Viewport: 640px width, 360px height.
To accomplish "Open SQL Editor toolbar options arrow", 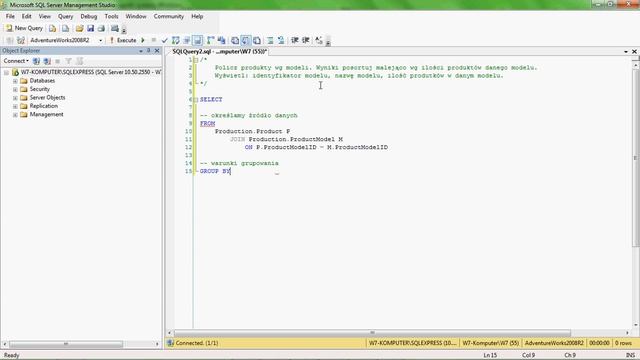I will point(328,42).
